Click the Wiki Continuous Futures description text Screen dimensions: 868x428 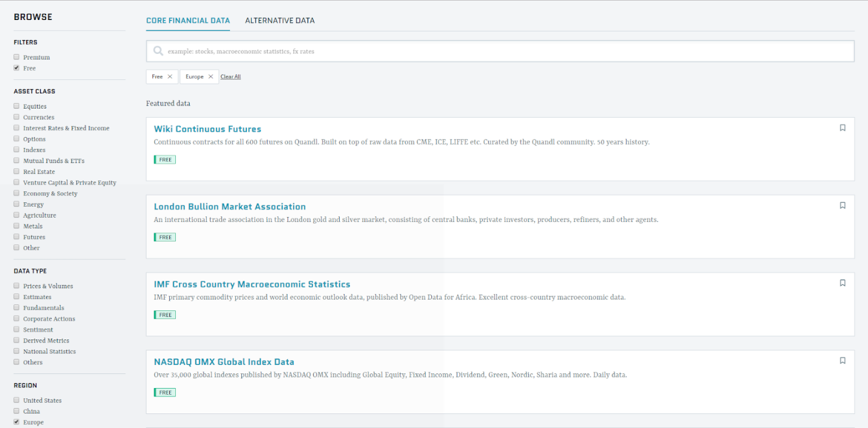tap(402, 142)
